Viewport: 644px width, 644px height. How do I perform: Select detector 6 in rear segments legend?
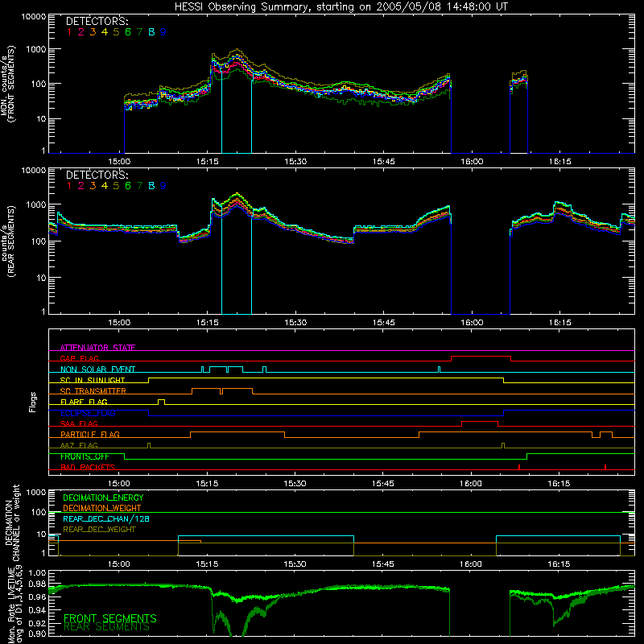[128, 186]
